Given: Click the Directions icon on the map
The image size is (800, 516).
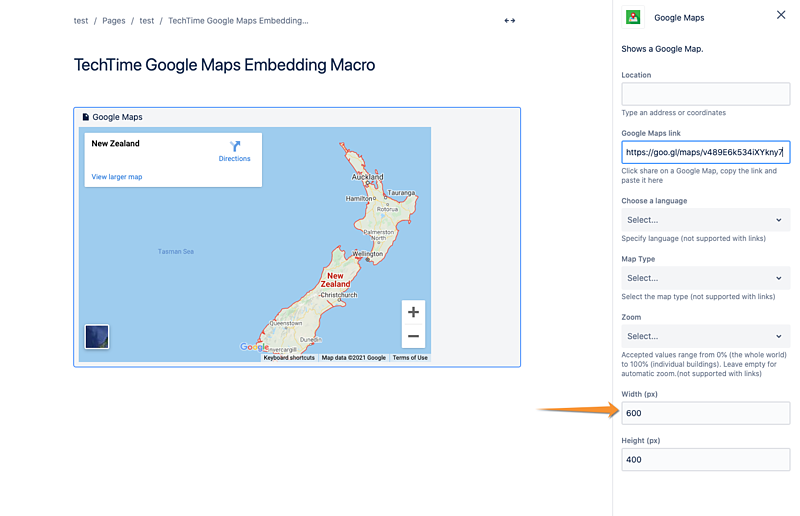Looking at the screenshot, I should point(235,146).
